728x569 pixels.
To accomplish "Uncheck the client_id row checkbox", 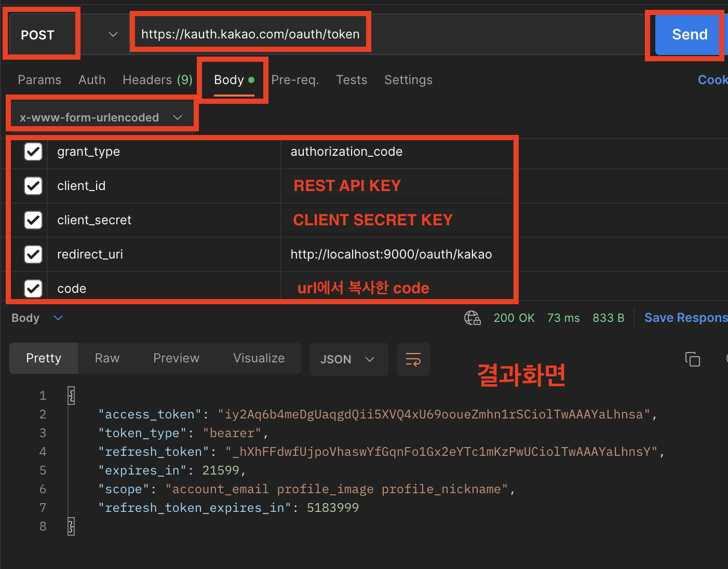I will point(33,186).
